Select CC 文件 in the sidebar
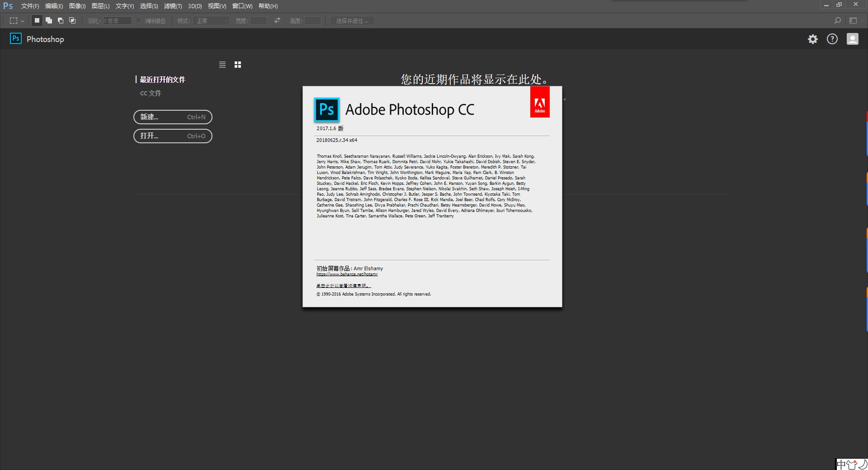 coord(151,93)
